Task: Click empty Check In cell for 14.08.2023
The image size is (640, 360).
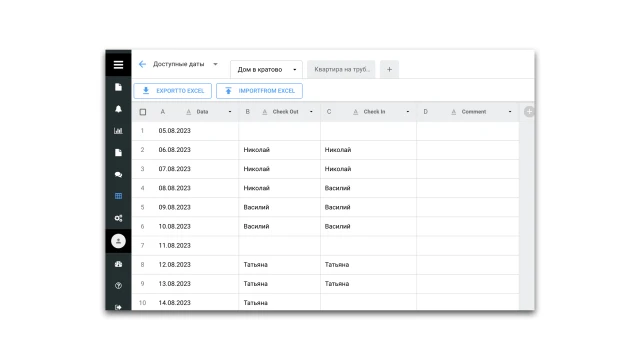Action: pyautogui.click(x=369, y=302)
